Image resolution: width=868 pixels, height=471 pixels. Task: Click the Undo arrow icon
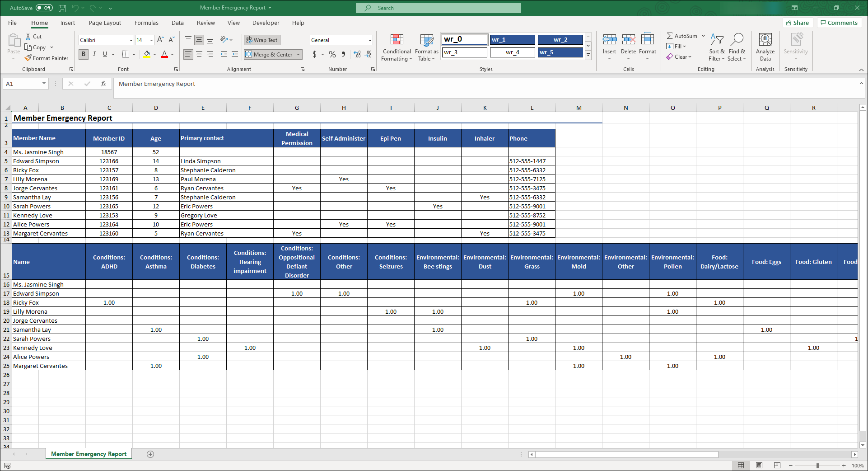75,8
